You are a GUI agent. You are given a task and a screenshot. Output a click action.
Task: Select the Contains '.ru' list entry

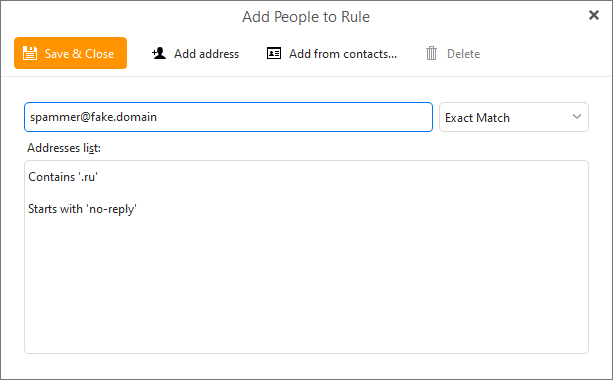pyautogui.click(x=63, y=177)
